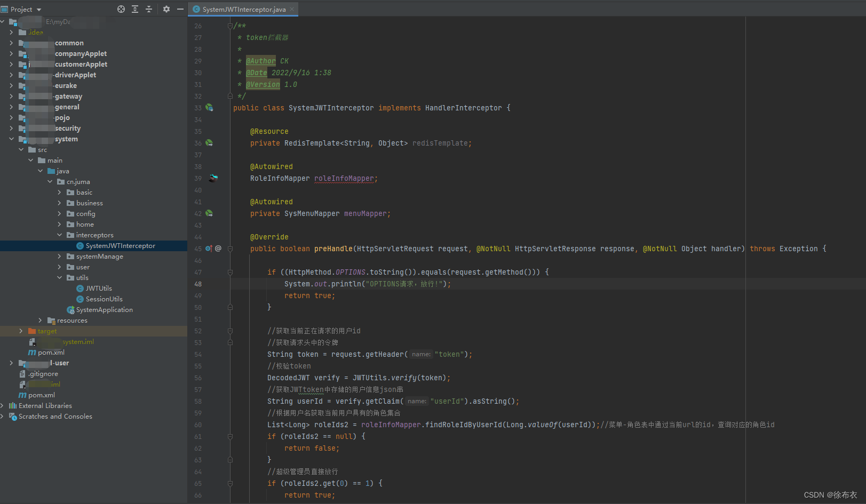Collapse the utils package
This screenshot has width=866, height=504.
(59, 277)
